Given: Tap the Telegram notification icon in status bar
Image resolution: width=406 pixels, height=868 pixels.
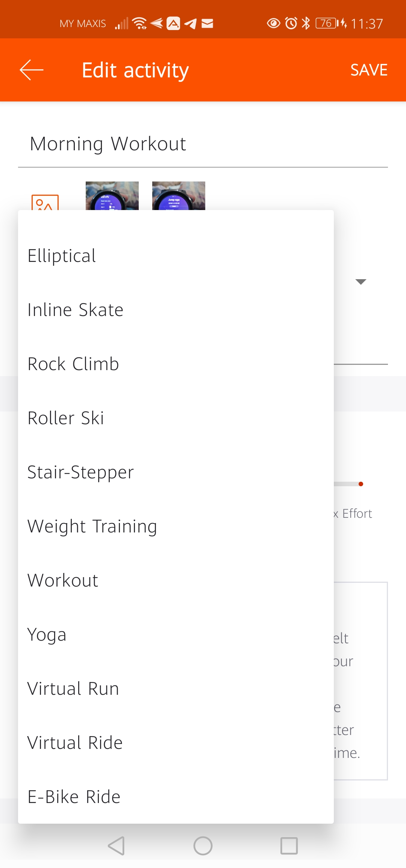Looking at the screenshot, I should point(190,24).
